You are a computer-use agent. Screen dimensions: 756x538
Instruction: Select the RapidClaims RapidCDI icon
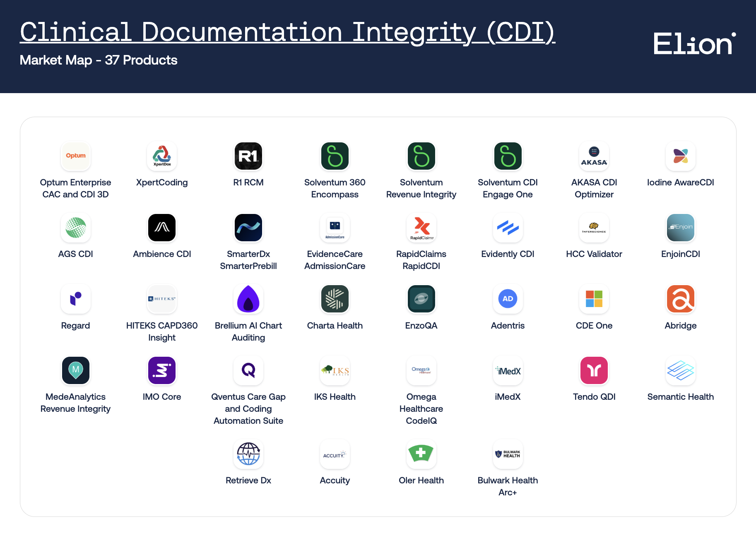click(421, 228)
